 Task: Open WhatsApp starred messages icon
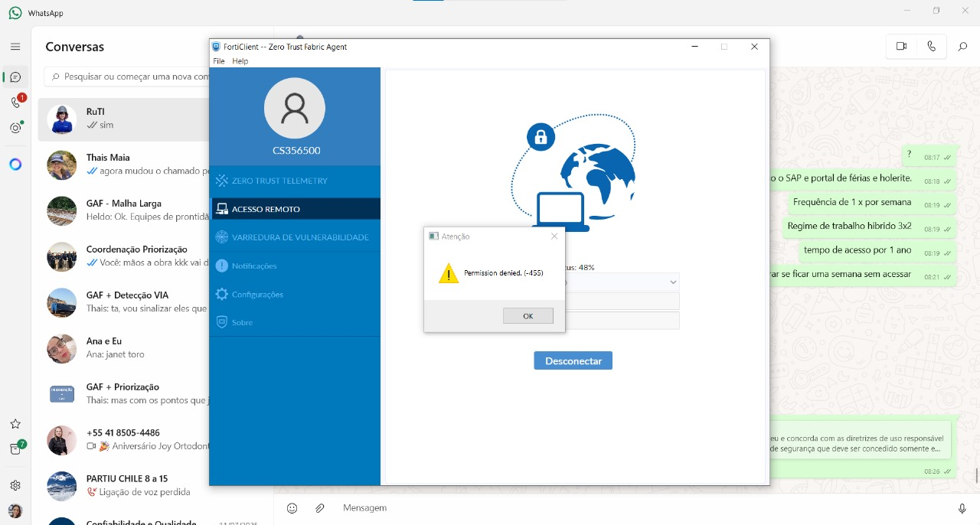15,424
